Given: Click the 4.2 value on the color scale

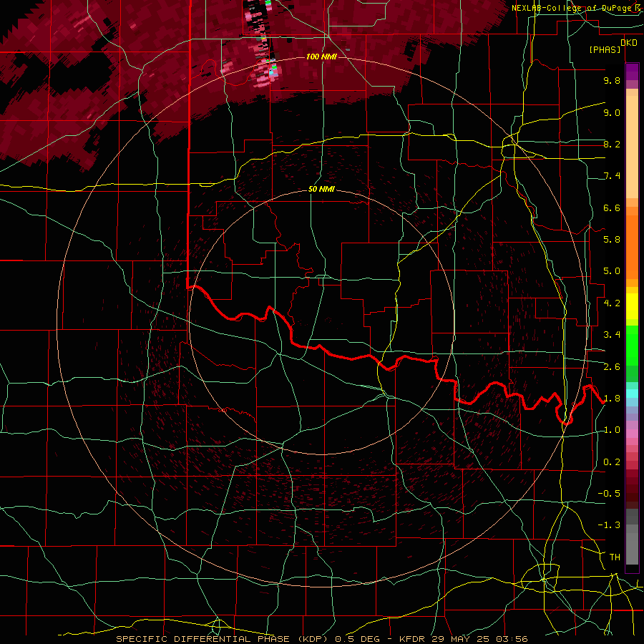Looking at the screenshot, I should click(x=612, y=303).
